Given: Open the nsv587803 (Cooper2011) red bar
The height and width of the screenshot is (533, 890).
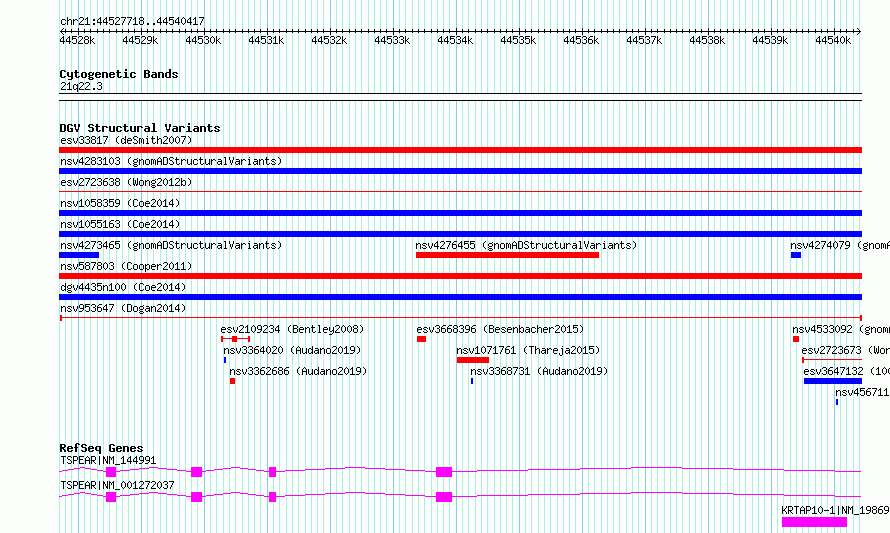Looking at the screenshot, I should (x=460, y=276).
